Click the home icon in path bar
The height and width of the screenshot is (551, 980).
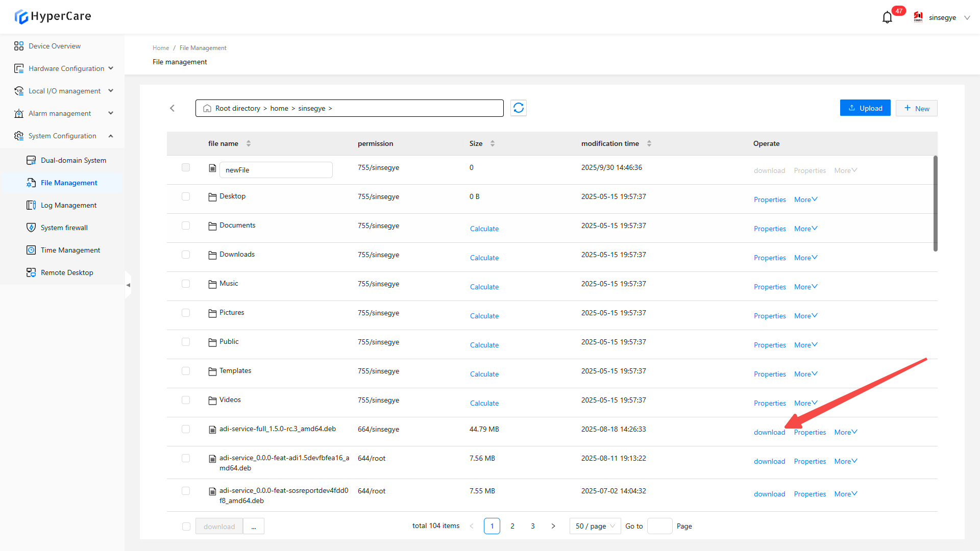tap(207, 108)
